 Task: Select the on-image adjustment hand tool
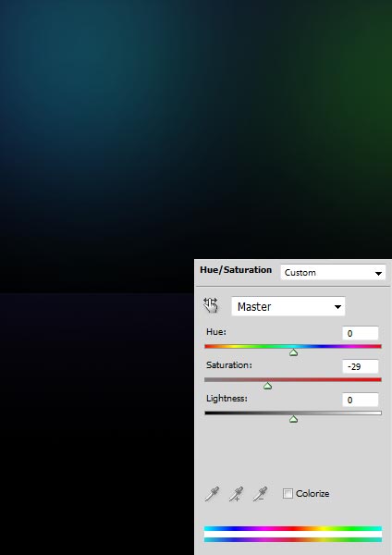[x=211, y=305]
